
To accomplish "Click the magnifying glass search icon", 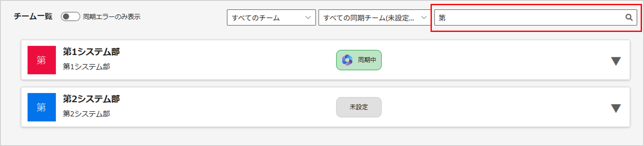I will (x=629, y=18).
